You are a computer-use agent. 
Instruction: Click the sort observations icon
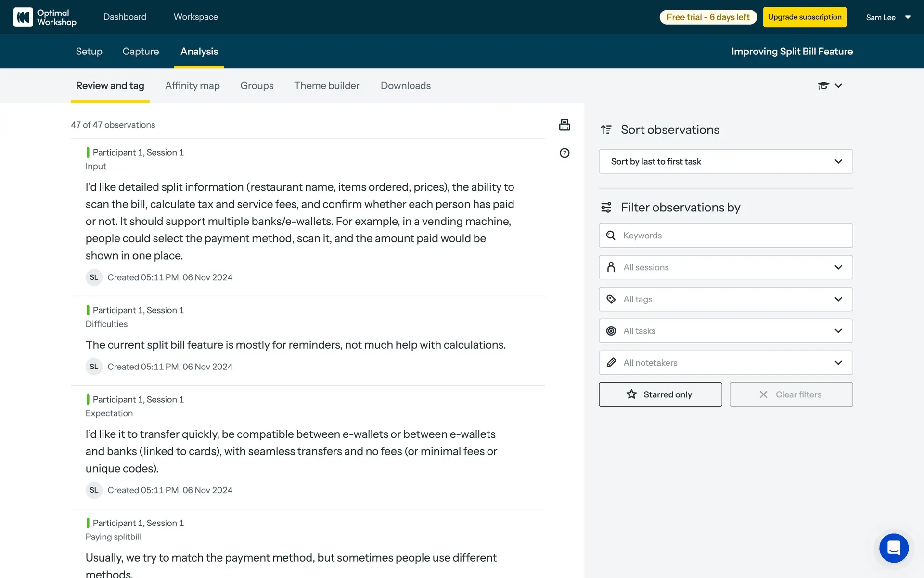606,130
